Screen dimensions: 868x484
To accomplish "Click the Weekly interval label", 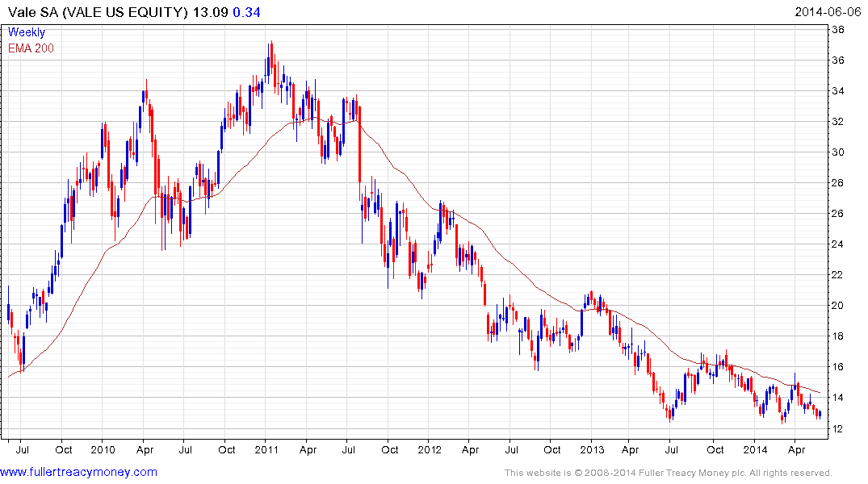I will tap(26, 32).
